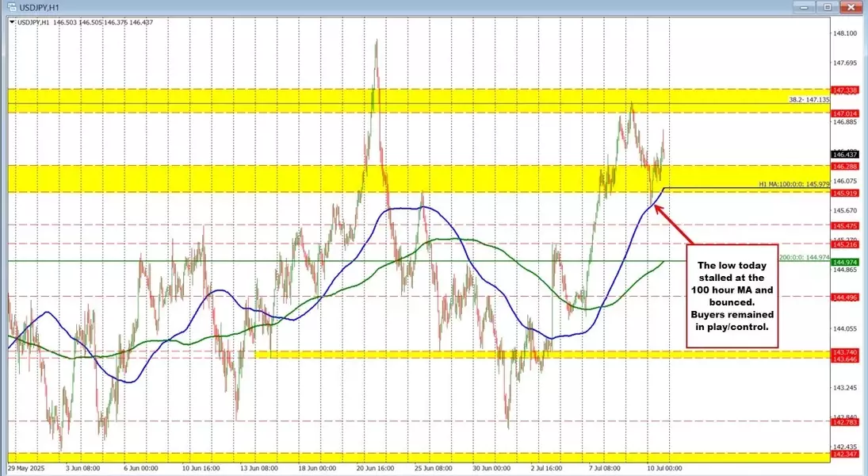Select the red price tag 147.014

click(x=845, y=113)
